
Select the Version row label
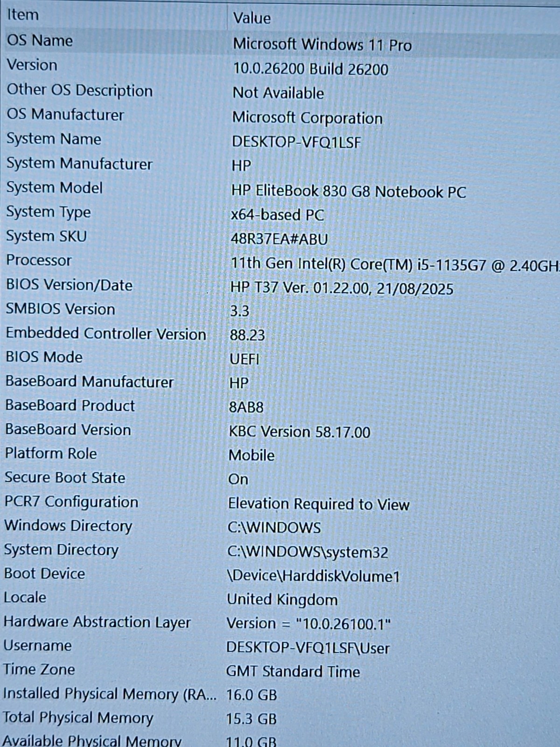pyautogui.click(x=32, y=65)
